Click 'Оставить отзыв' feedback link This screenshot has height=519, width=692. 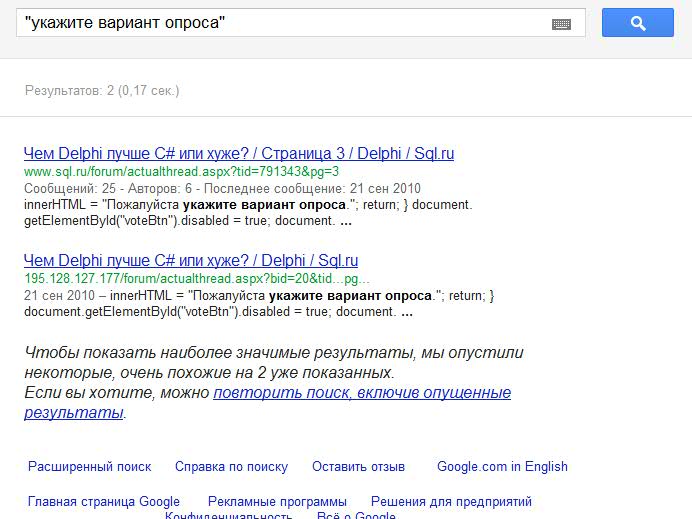(x=358, y=466)
